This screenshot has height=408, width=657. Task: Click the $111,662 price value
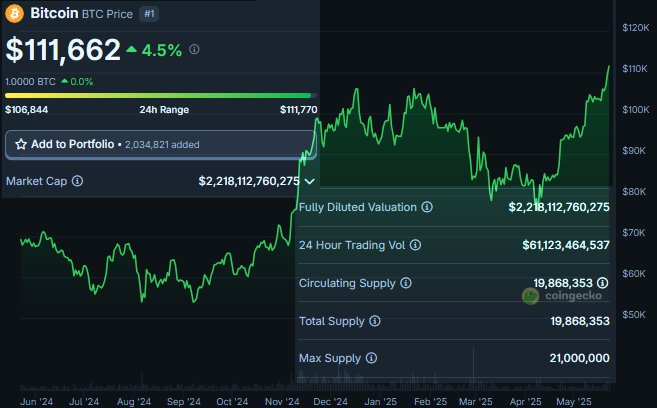(x=63, y=50)
